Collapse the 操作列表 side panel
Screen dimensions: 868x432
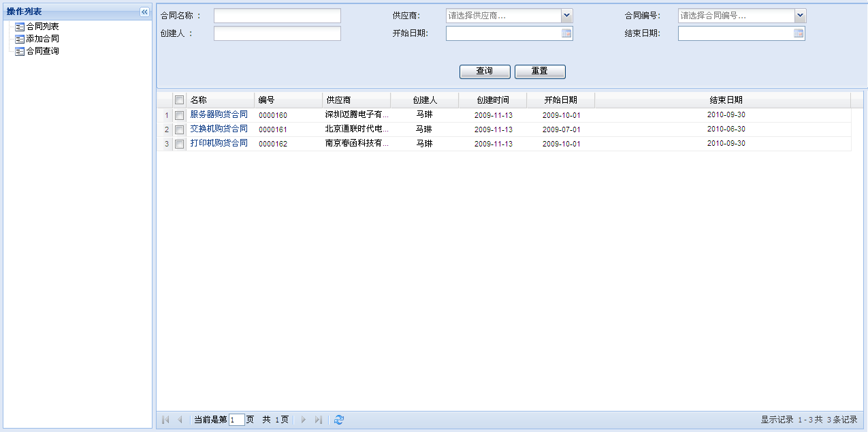144,12
